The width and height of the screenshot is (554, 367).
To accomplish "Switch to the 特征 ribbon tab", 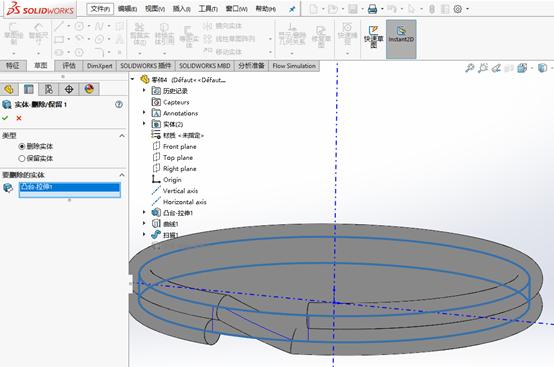I will 13,66.
